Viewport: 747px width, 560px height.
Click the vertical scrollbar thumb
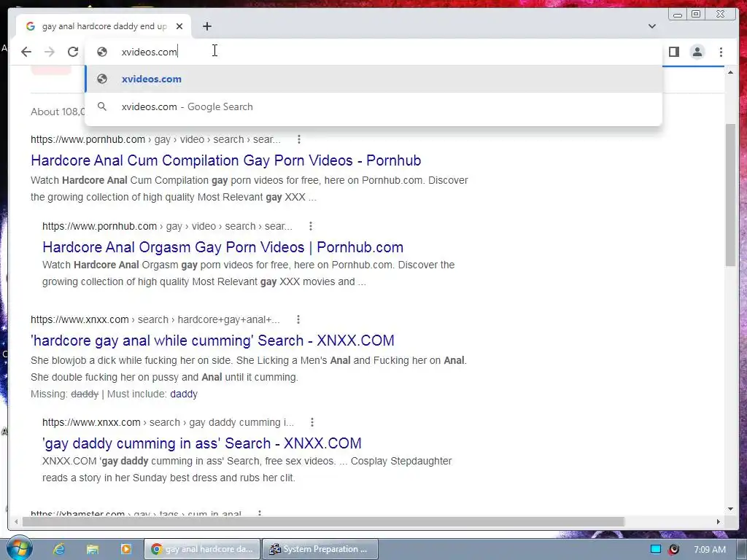pos(730,195)
